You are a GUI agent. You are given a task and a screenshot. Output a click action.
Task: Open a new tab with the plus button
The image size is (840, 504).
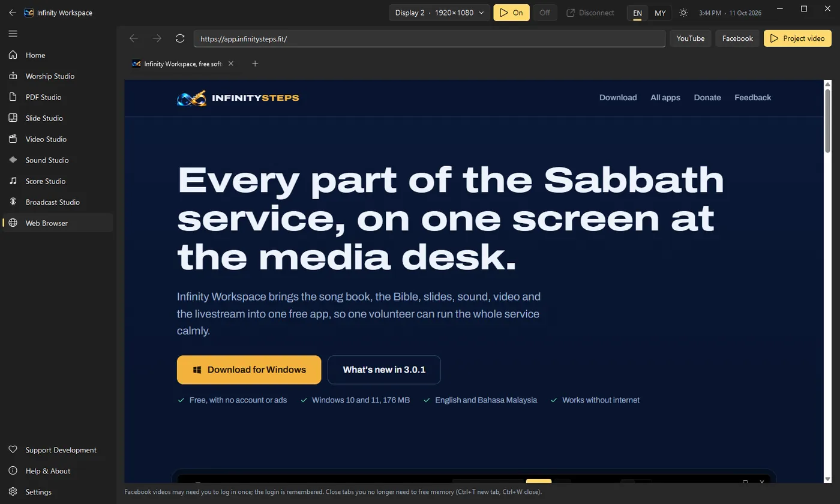[255, 64]
